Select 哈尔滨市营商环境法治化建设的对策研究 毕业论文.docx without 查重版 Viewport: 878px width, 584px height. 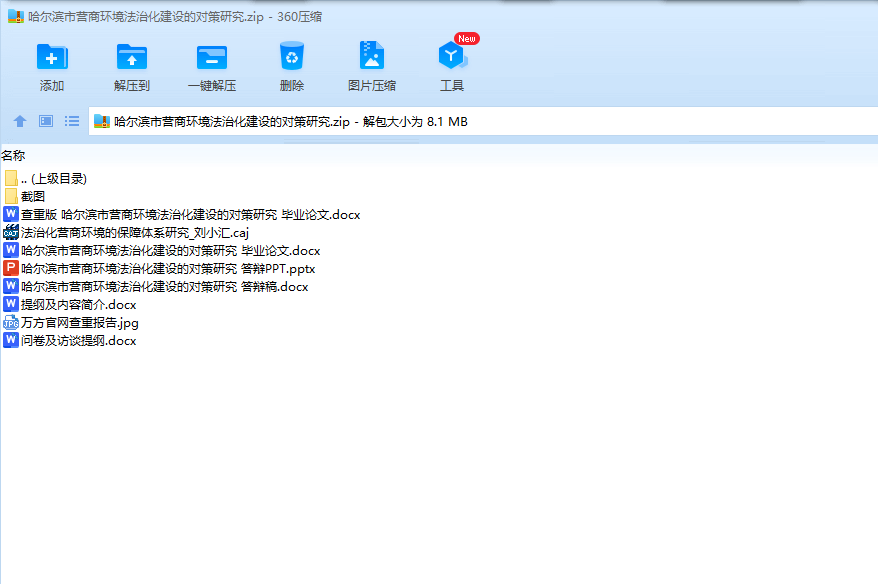pyautogui.click(x=162, y=250)
